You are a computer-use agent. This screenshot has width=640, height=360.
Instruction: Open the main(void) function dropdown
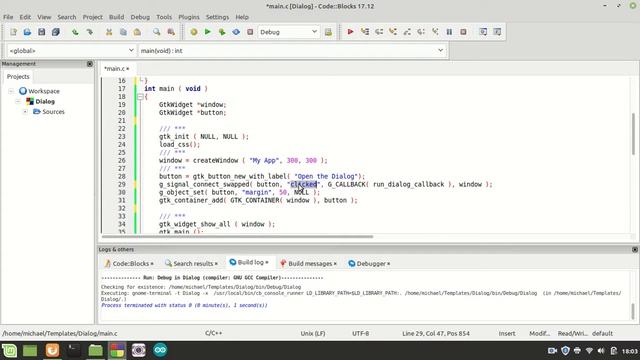click(x=292, y=51)
